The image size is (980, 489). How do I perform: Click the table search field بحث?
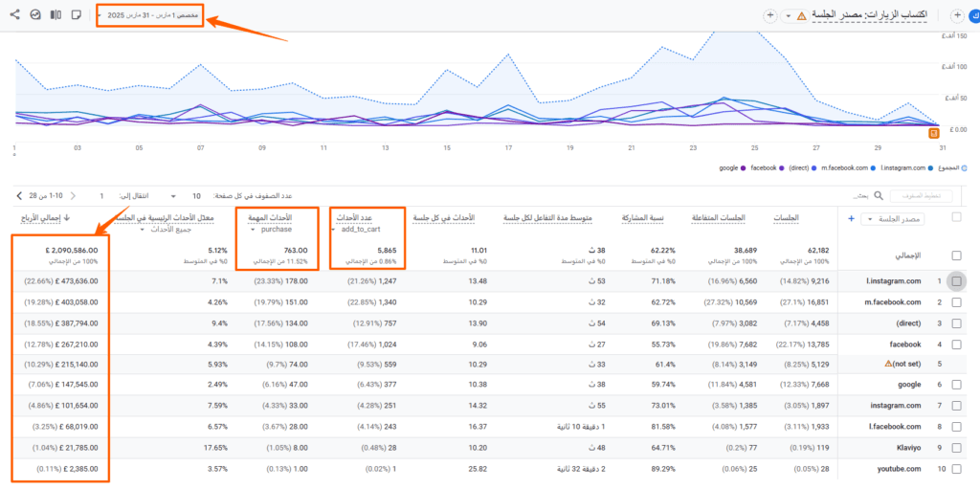(862, 196)
